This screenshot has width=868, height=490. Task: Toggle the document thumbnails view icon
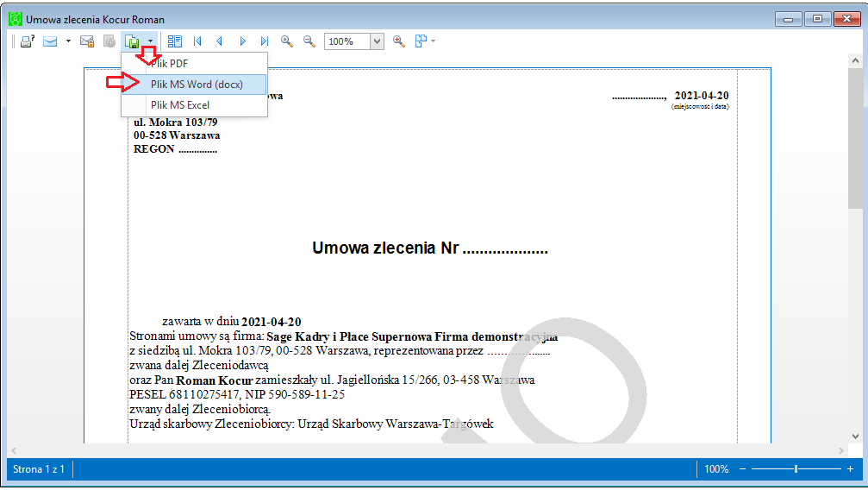[x=174, y=41]
